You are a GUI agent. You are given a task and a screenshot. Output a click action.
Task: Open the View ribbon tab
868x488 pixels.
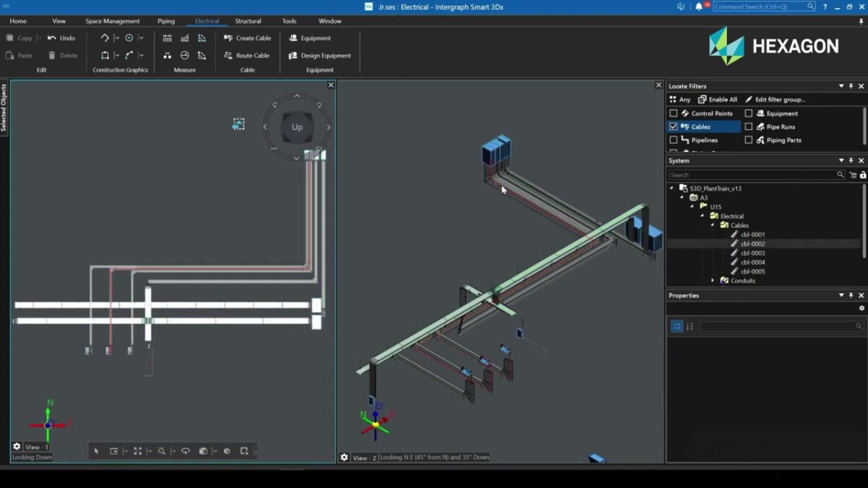59,21
